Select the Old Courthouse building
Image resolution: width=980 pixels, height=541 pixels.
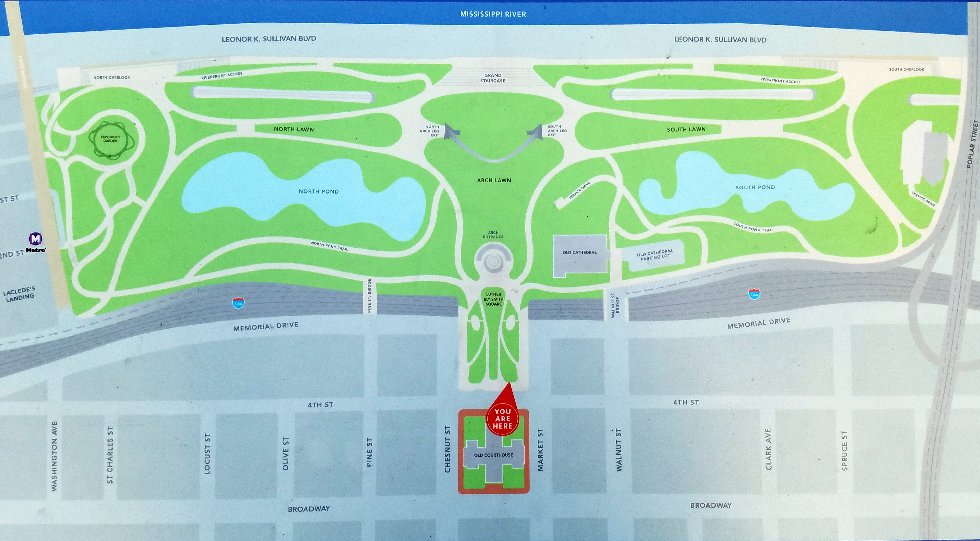493,455
